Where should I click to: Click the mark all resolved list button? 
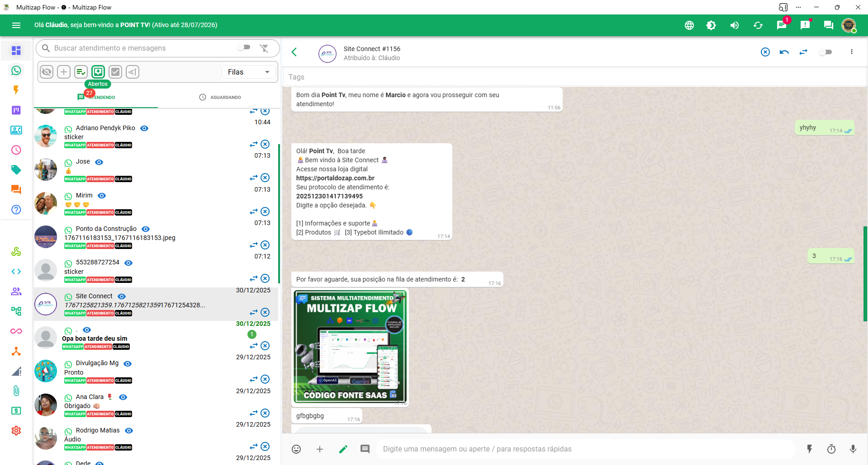pos(81,72)
